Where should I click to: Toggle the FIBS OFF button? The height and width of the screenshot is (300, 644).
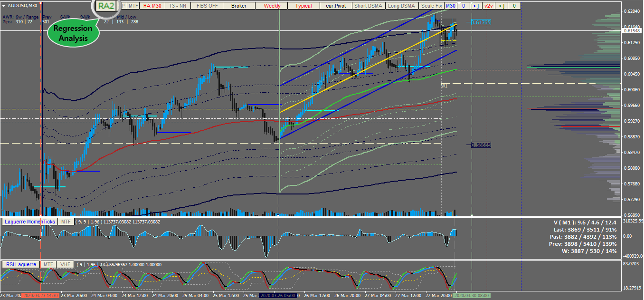[x=207, y=6]
